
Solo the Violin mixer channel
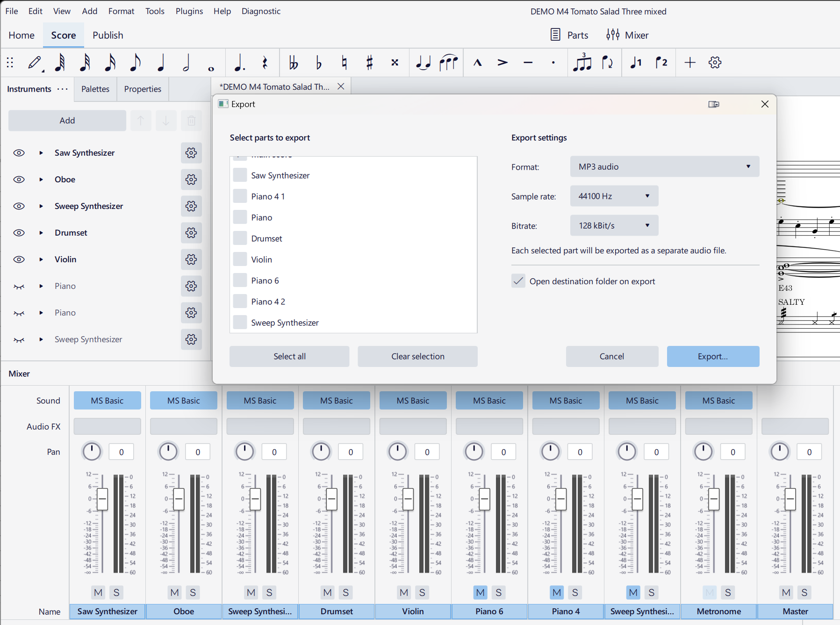[422, 593]
